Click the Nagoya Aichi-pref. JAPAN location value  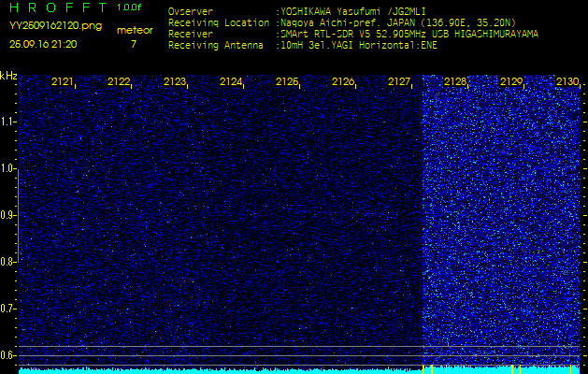tap(398, 22)
